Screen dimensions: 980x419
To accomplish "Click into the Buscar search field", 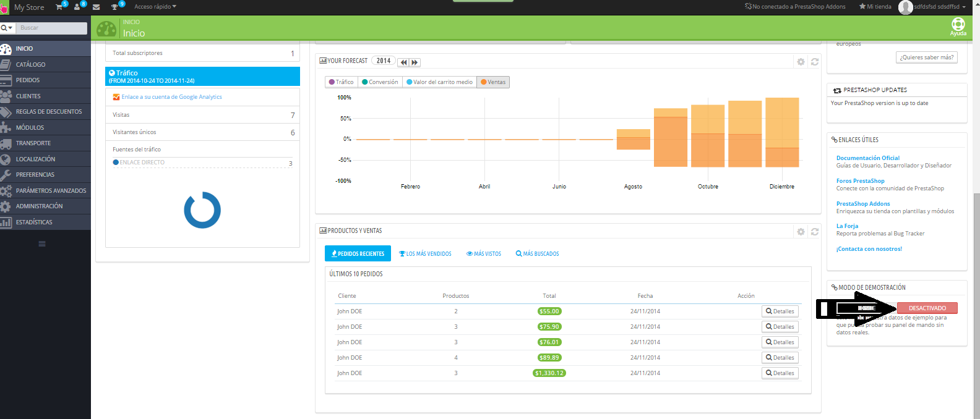I will [x=52, y=28].
